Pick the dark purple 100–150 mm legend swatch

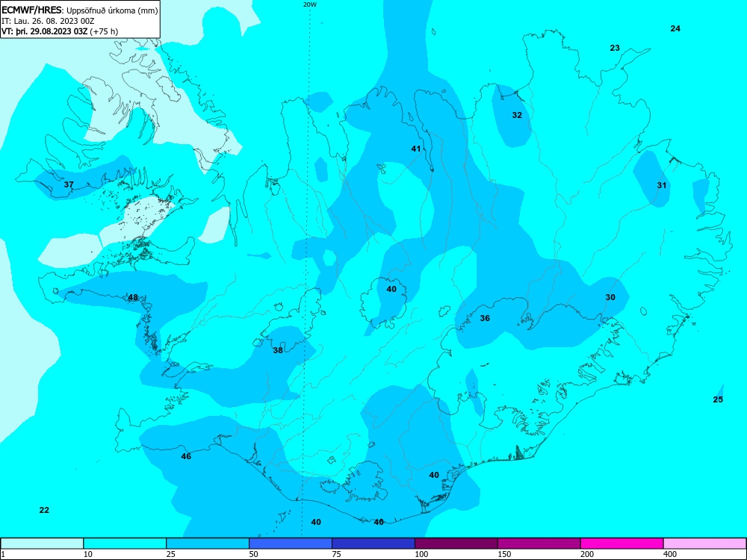coord(456,544)
